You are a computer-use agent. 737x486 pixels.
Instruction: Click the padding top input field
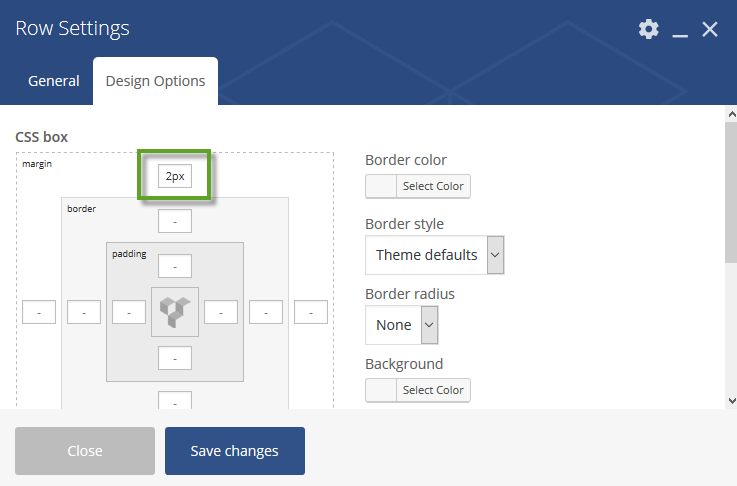[x=175, y=266]
